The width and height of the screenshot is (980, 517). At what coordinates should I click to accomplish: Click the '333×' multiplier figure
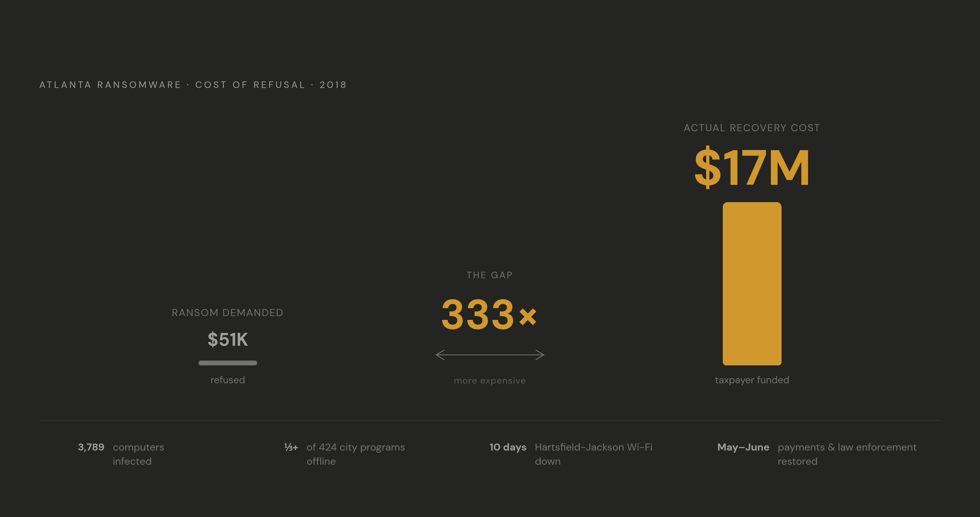pos(489,315)
